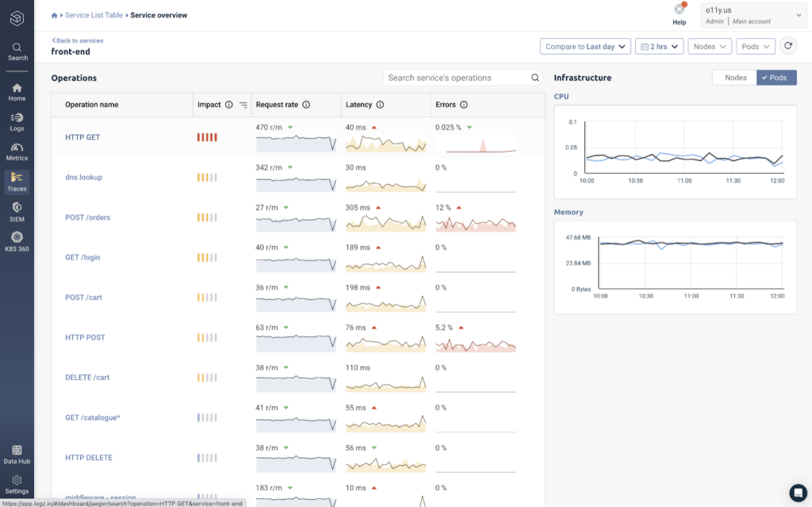
Task: Click the refresh icon button
Action: tap(787, 47)
